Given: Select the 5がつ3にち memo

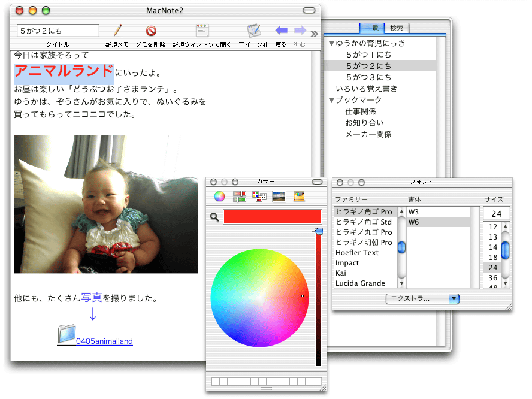Looking at the screenshot, I should point(368,77).
